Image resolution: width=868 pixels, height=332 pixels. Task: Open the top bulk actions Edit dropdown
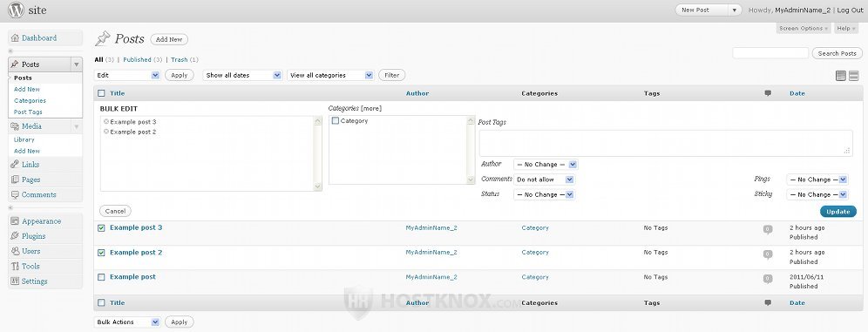tap(127, 75)
